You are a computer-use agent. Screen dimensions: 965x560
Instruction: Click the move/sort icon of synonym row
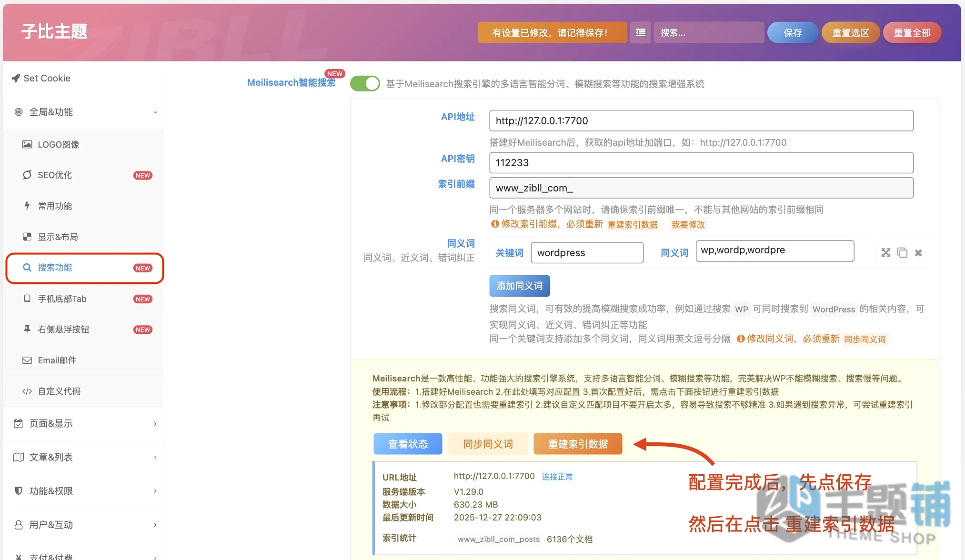(886, 253)
